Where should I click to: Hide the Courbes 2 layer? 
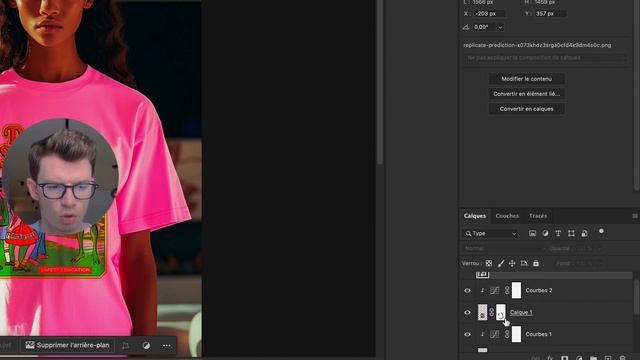[467, 291]
